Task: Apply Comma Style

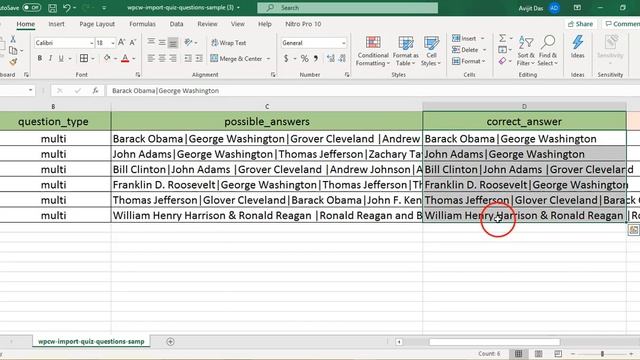Action: 316,58
